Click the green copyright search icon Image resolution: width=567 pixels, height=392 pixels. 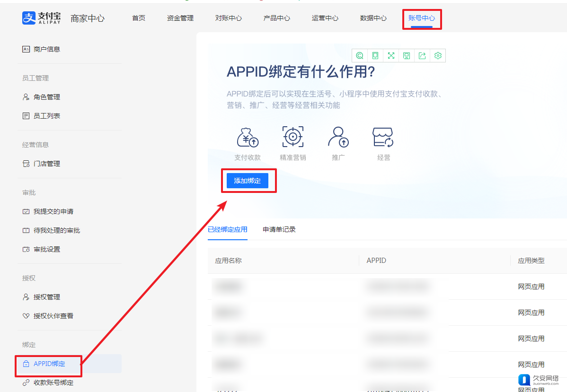[360, 56]
